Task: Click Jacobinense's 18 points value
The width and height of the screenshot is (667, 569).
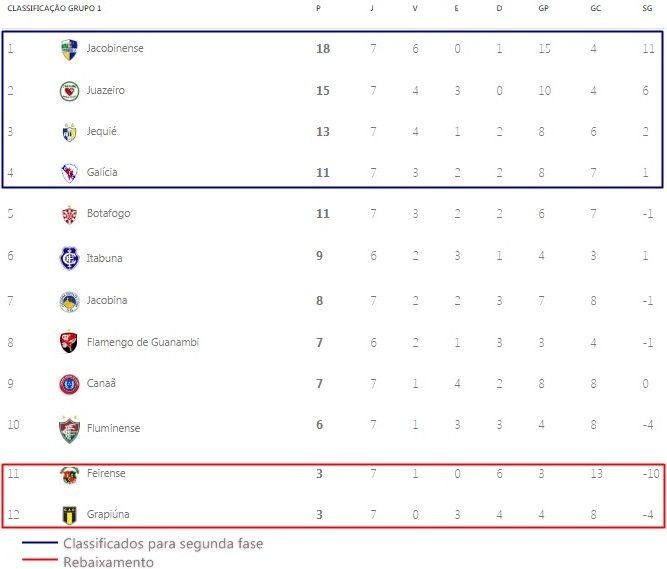Action: [x=323, y=49]
